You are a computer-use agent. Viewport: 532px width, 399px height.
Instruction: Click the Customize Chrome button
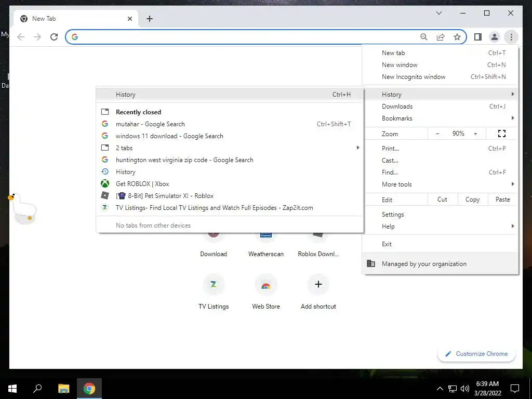[x=476, y=353]
